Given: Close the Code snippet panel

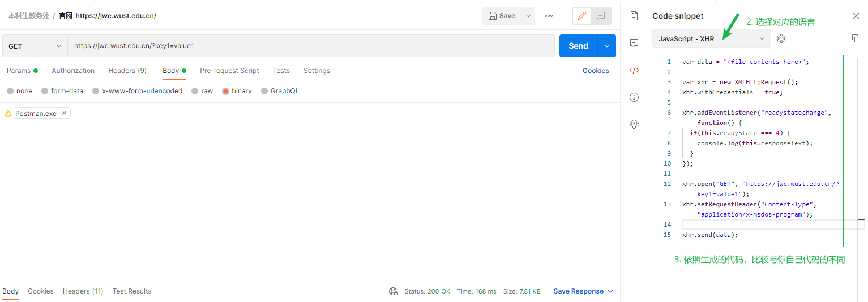Looking at the screenshot, I should point(856,16).
